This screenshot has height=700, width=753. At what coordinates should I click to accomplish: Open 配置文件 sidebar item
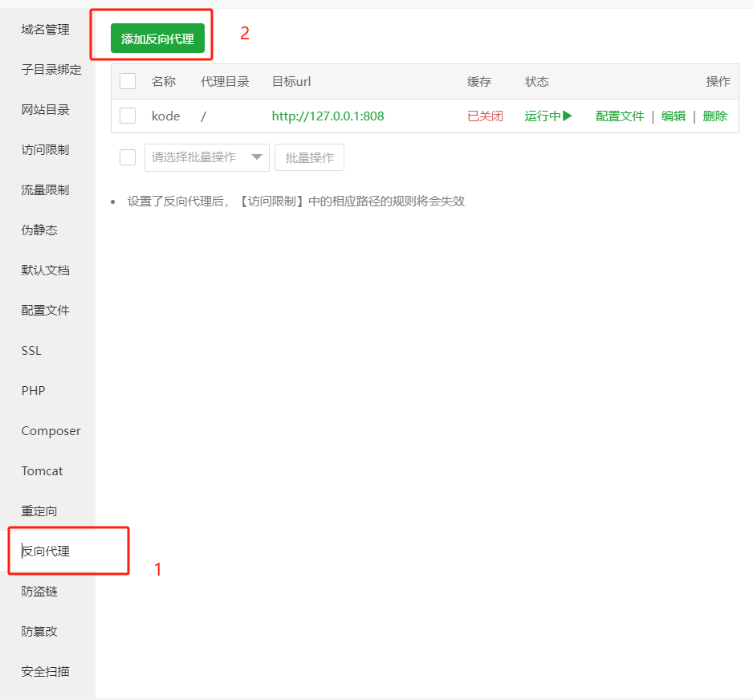point(45,311)
